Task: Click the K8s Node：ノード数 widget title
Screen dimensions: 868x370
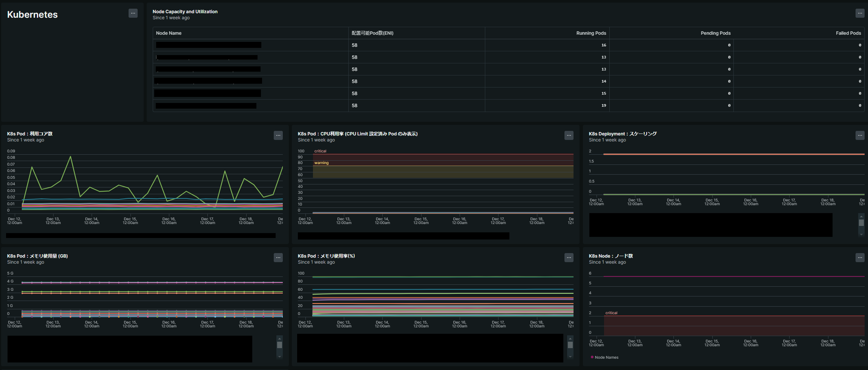Action: [611, 256]
